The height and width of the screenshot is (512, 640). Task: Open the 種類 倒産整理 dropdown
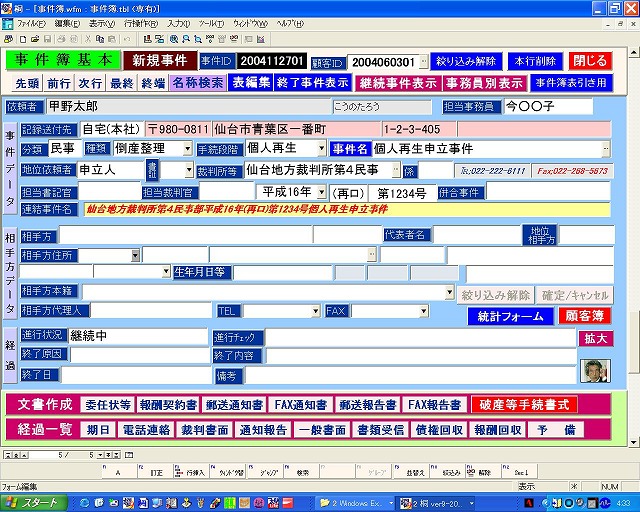tap(188, 148)
